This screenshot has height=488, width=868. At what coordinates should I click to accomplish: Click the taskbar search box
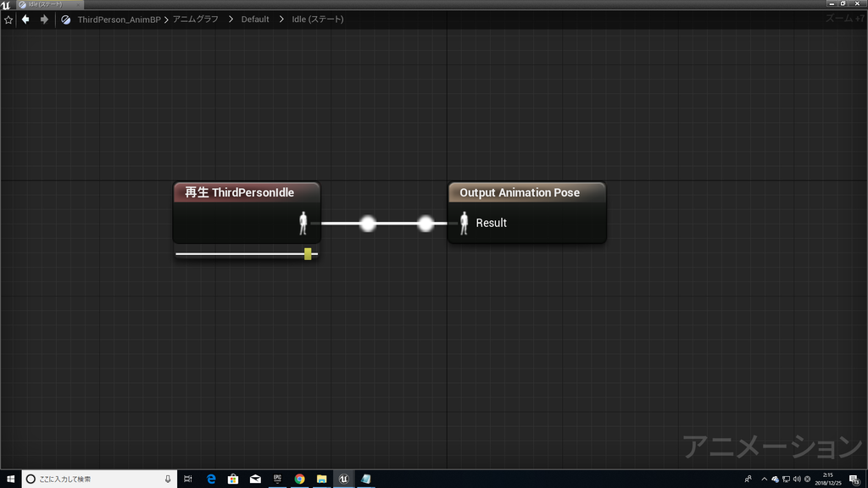click(x=100, y=480)
